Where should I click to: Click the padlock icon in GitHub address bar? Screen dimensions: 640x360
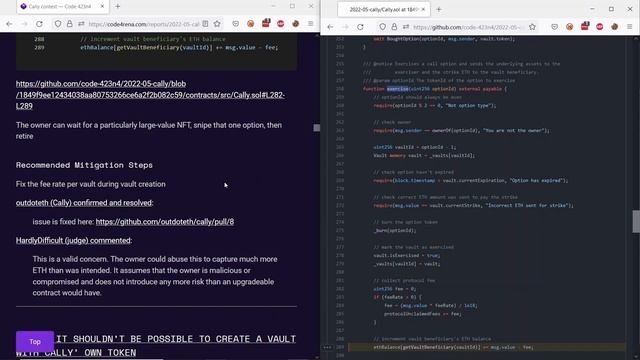click(x=394, y=27)
